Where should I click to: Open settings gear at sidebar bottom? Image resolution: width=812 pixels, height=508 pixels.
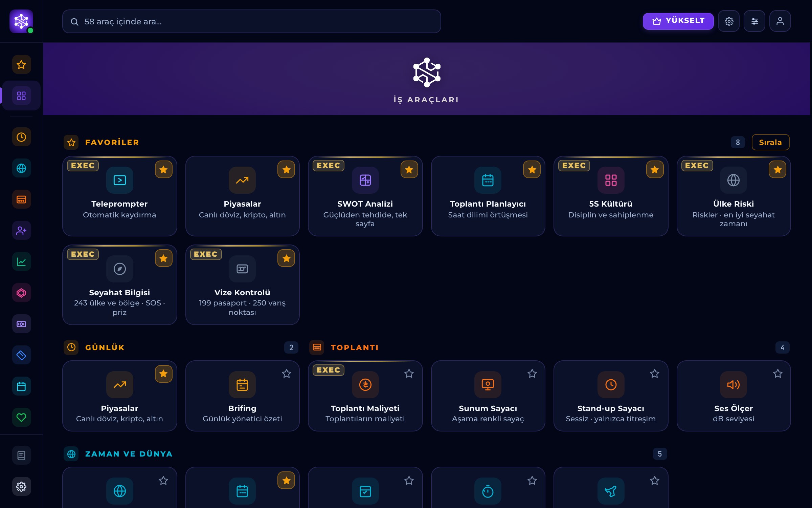21,487
